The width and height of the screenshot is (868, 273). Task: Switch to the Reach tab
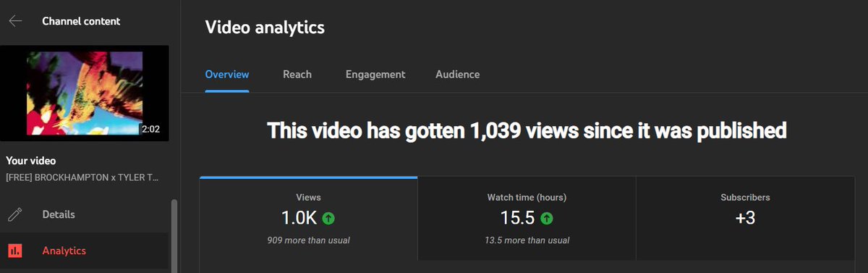[x=297, y=75]
